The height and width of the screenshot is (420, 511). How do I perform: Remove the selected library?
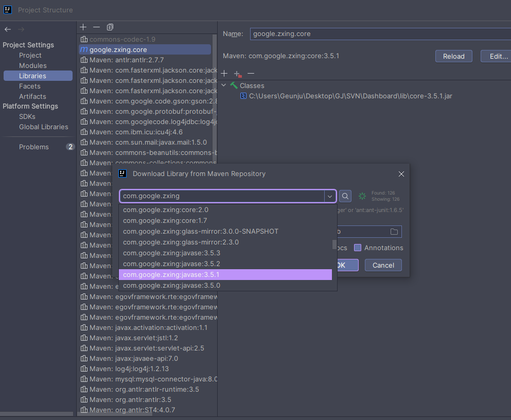tap(96, 27)
